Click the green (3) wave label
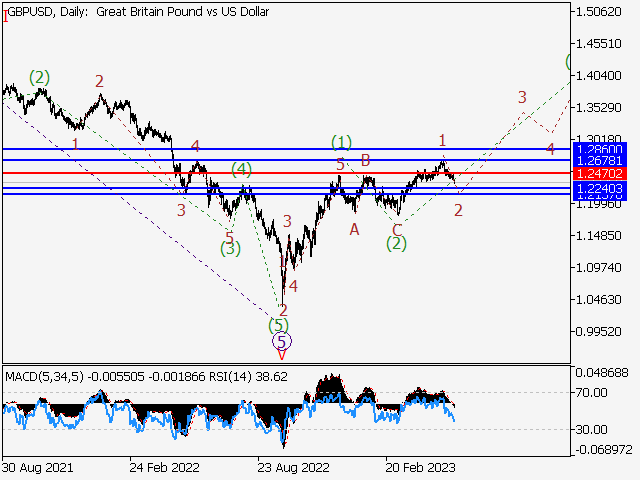This screenshot has width=640, height=480. pyautogui.click(x=231, y=249)
